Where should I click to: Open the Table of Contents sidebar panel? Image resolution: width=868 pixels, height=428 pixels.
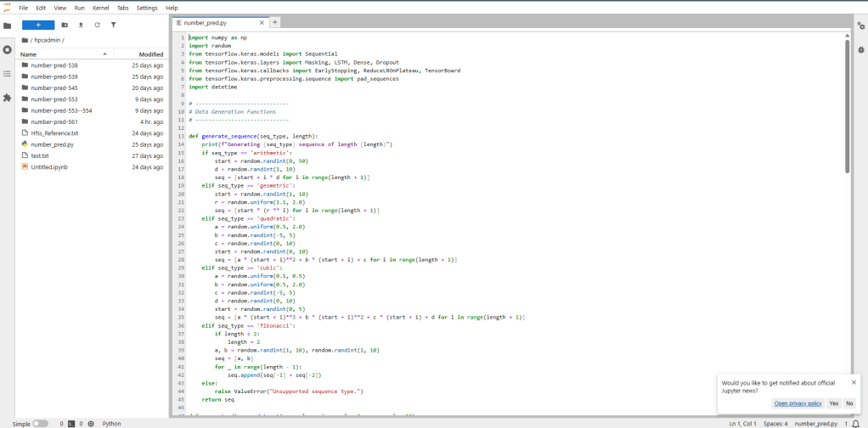click(8, 74)
